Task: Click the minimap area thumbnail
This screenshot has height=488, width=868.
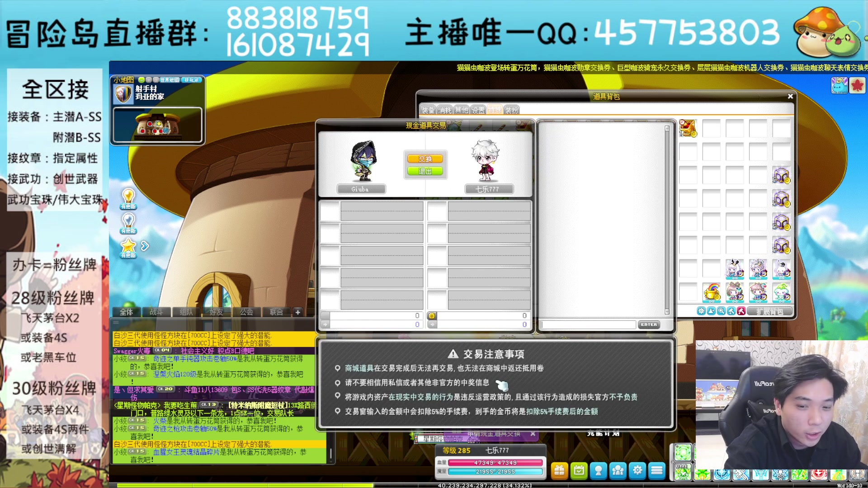Action: [157, 125]
